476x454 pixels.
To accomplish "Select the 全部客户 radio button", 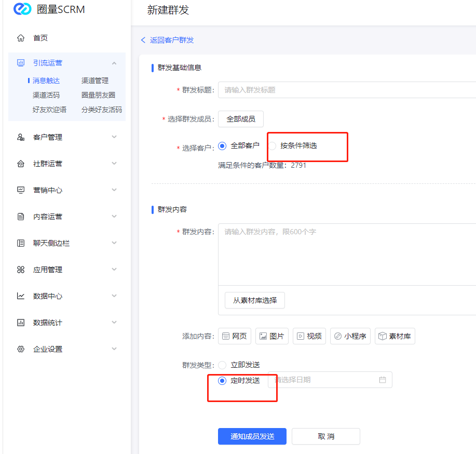I will (223, 146).
